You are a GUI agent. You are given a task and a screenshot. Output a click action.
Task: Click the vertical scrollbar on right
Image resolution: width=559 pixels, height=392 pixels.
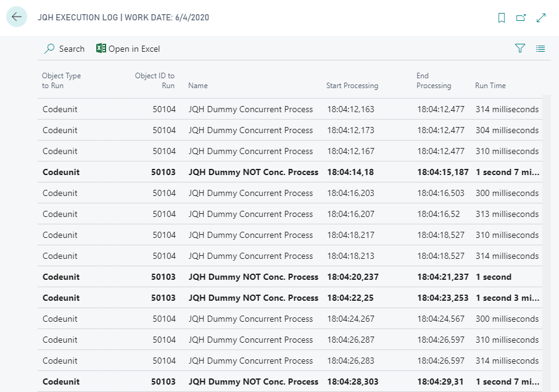547,240
